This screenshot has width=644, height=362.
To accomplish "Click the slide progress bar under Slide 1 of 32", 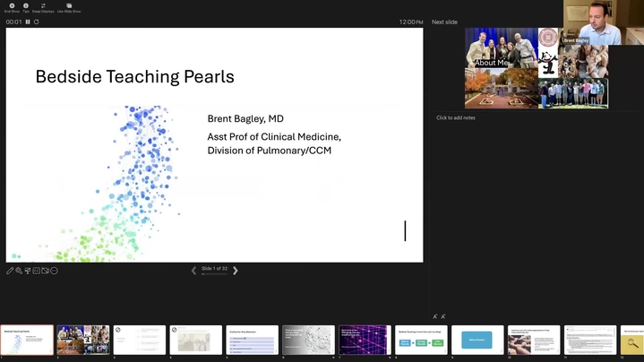I will tap(214, 274).
